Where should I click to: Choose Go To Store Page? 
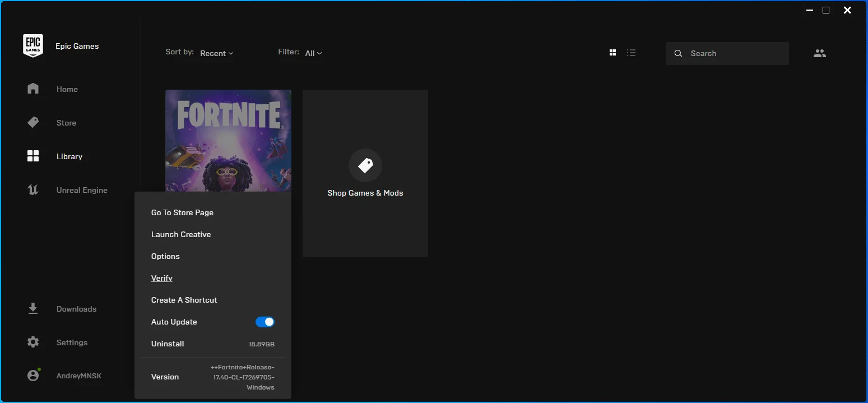pyautogui.click(x=182, y=212)
